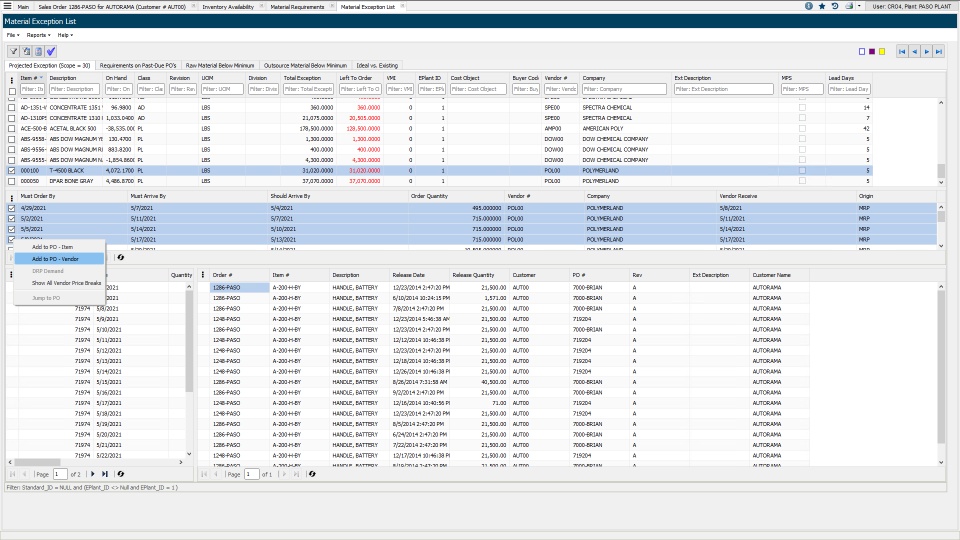Screen dimensions: 960x540
Task: Switch to Requirements on Past-Due PO's tab
Action: click(x=138, y=66)
